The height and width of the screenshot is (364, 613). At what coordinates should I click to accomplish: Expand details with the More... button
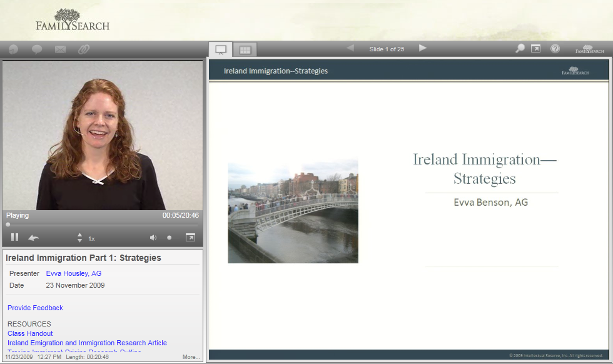point(191,357)
